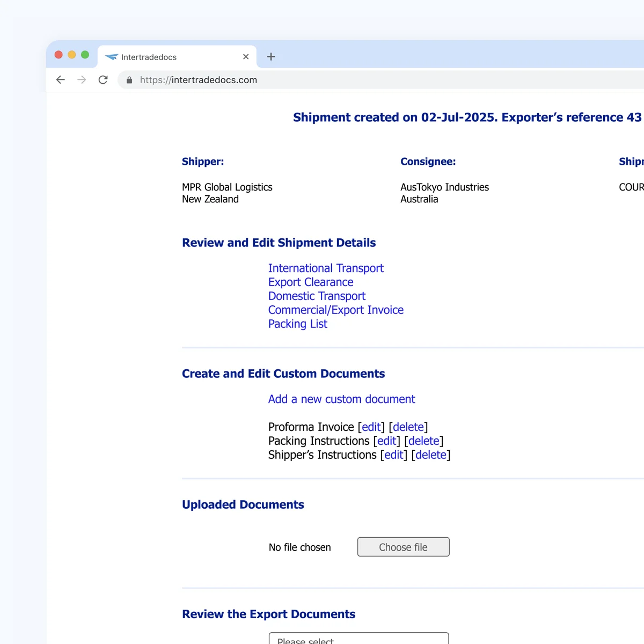Click the 'AusTokyo Industries' consignee name
Image resolution: width=644 pixels, height=644 pixels.
click(x=445, y=187)
